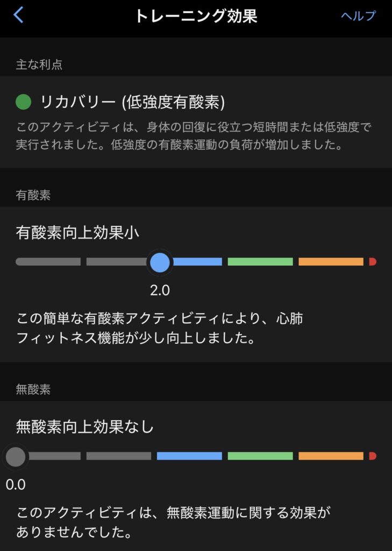Tap the back arrow icon

(x=18, y=15)
